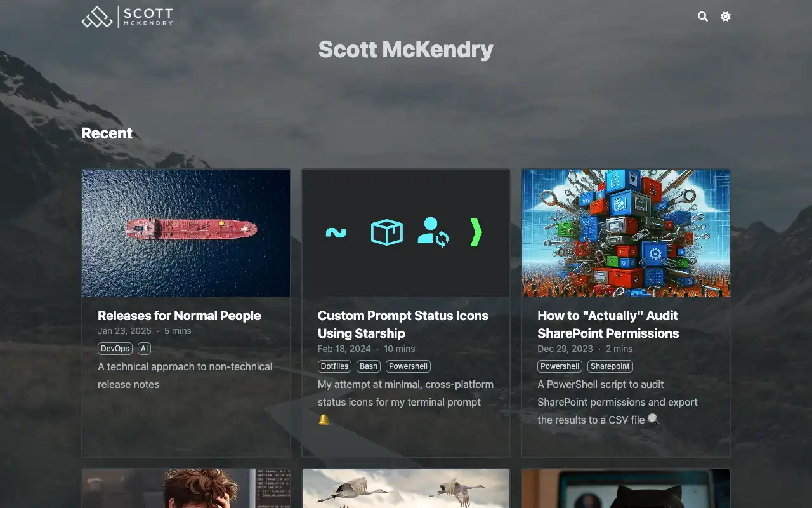Open the SharePoint toolbox artwork thumbnail

click(625, 232)
